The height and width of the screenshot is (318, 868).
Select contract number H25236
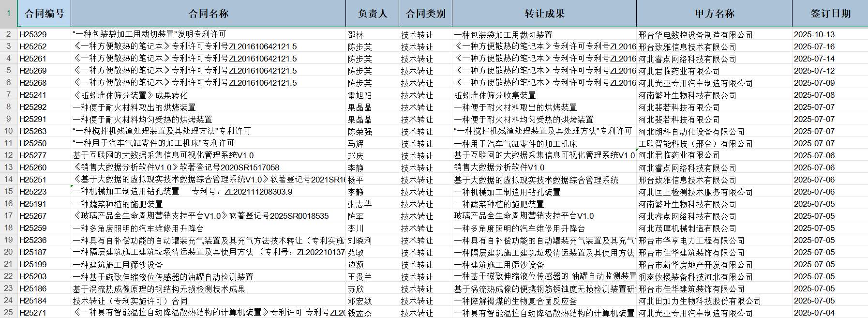45,240
